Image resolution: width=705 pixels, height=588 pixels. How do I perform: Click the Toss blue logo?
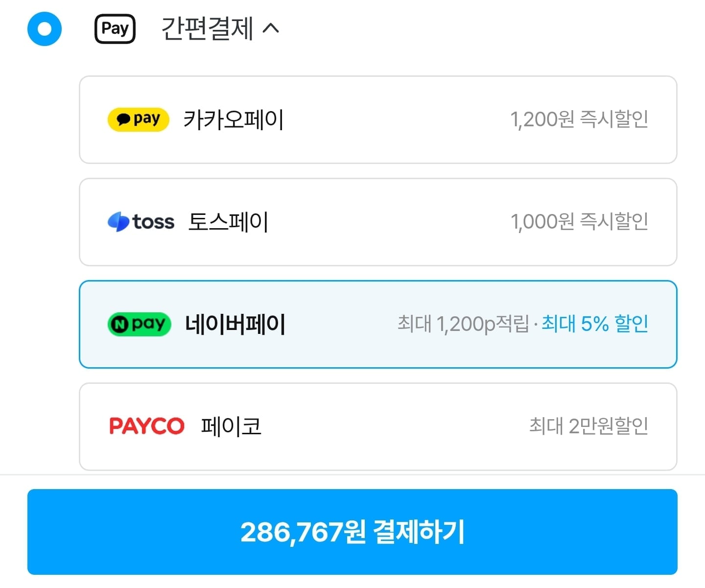[118, 222]
